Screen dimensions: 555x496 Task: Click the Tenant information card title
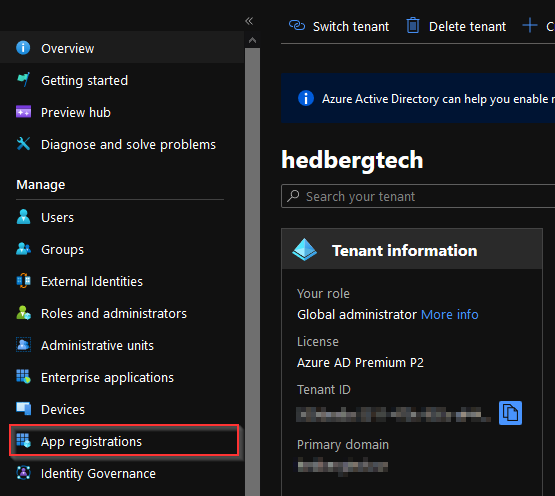click(405, 250)
